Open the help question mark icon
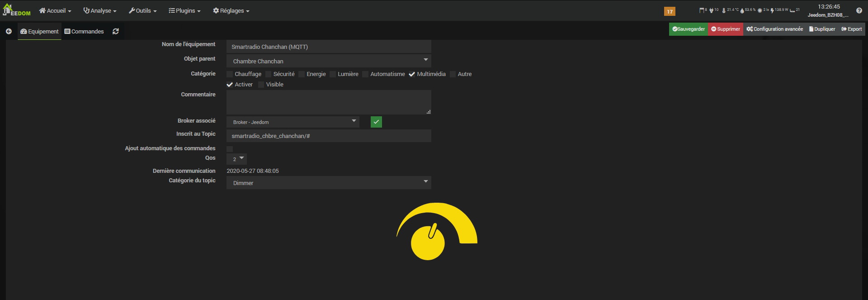This screenshot has height=300, width=868. pos(859,10)
